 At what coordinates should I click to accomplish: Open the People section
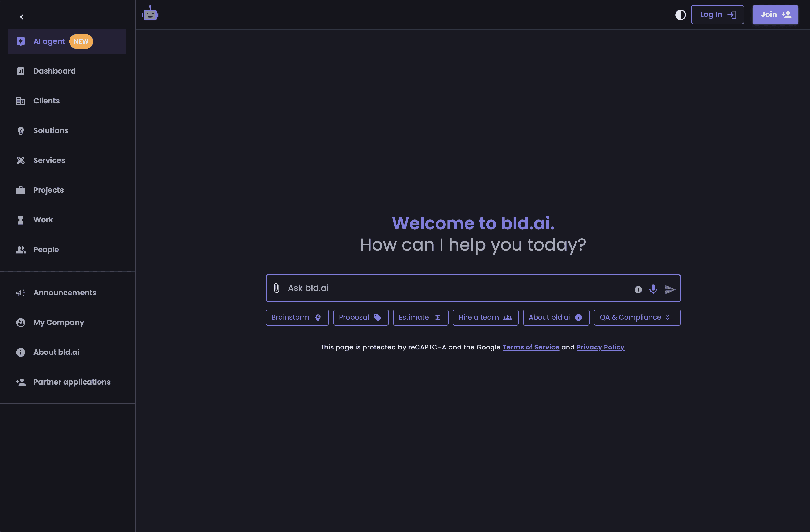point(67,250)
